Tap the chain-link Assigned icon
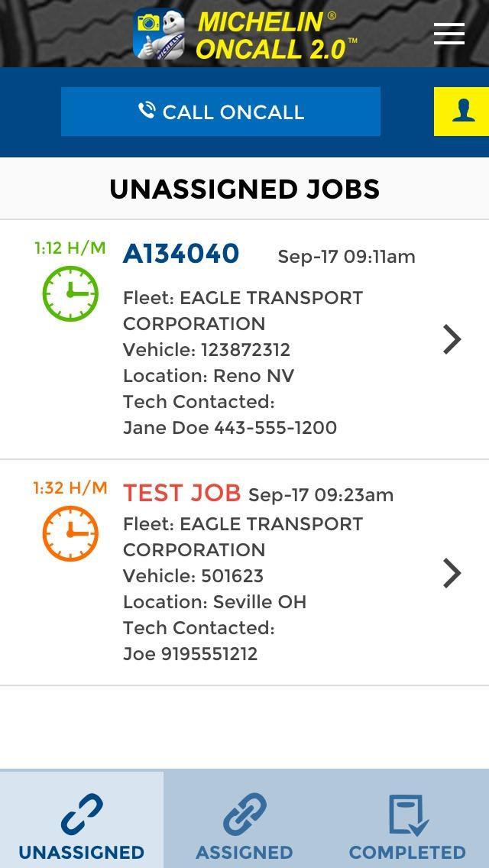Viewport: 489px width, 868px height. point(244,815)
